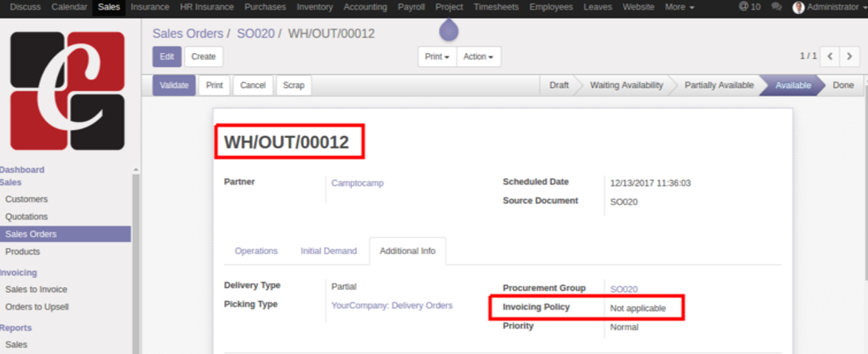Open YourCompany: Delivery Orders picking type
The width and height of the screenshot is (868, 354).
point(392,305)
